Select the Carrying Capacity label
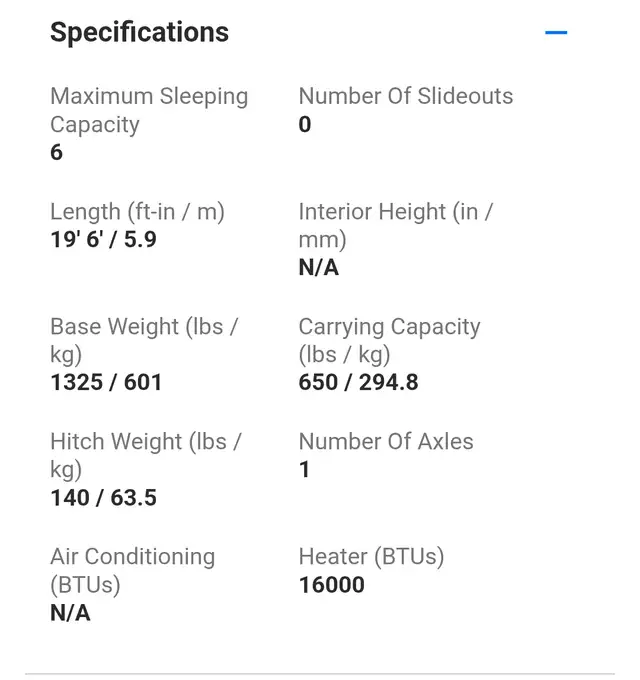This screenshot has height=680, width=640. click(x=389, y=340)
